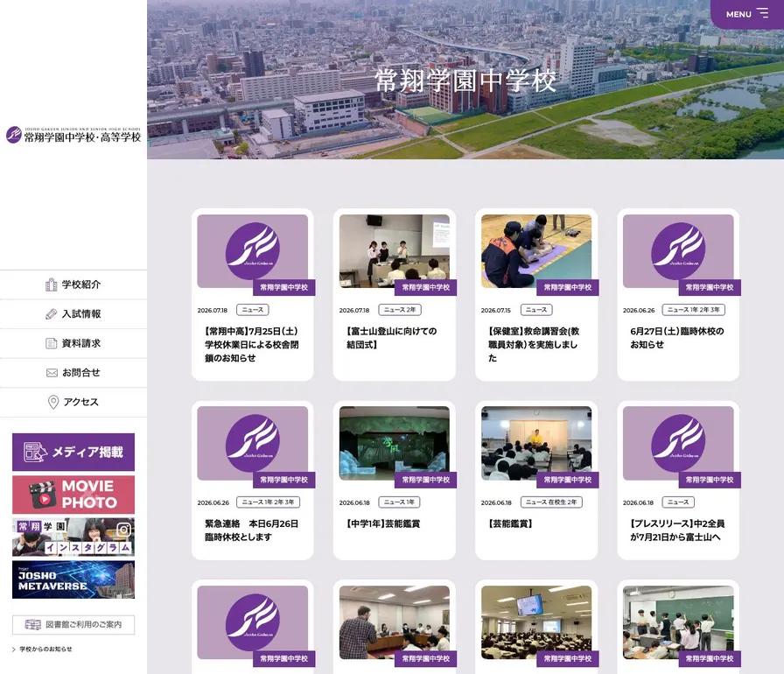Click classroom photo of 富士山登山 結団式 article
Viewport: 784px width, 674px height.
click(395, 251)
